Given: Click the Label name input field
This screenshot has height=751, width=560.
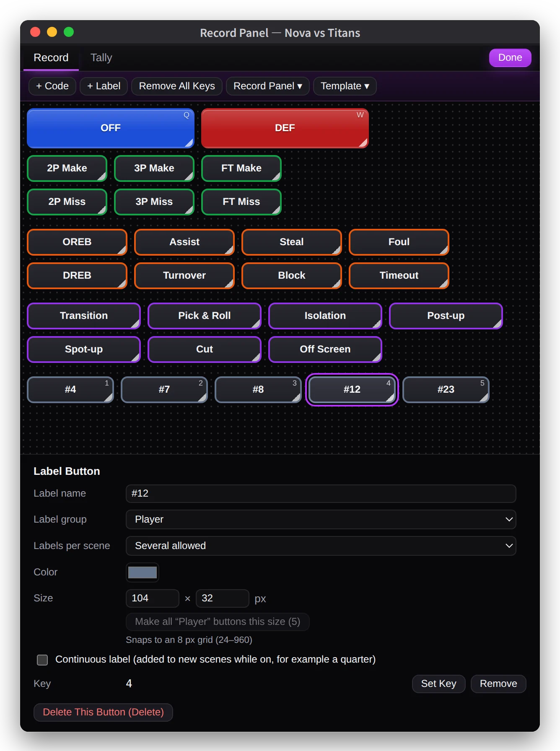Looking at the screenshot, I should click(321, 494).
